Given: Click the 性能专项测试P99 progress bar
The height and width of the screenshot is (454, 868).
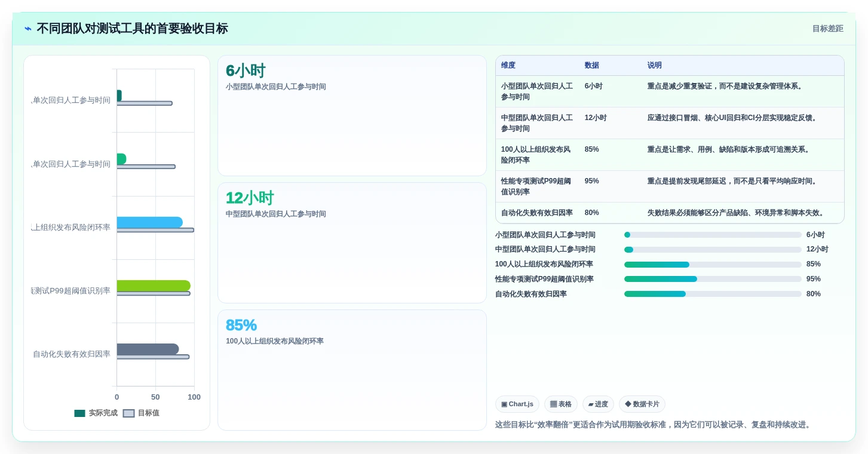Looking at the screenshot, I should (713, 279).
